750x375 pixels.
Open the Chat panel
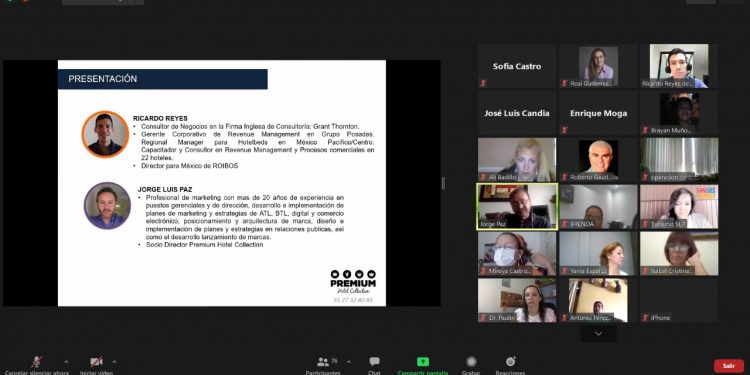click(x=374, y=365)
